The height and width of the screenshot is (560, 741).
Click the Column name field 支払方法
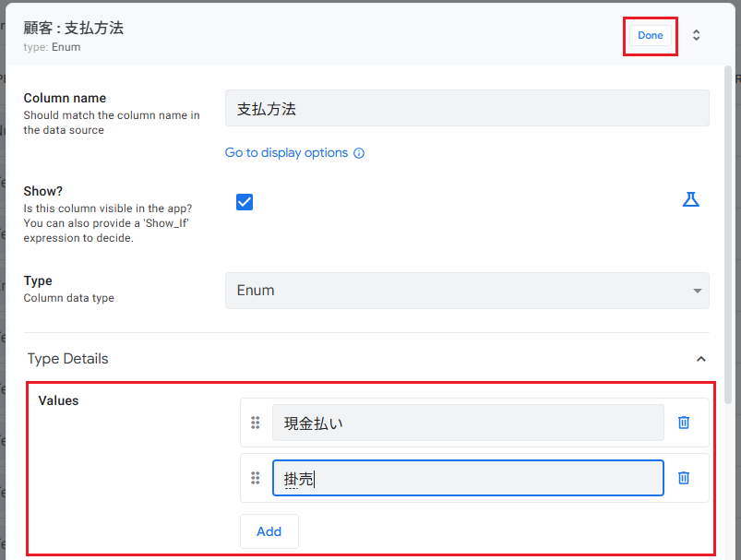click(466, 108)
